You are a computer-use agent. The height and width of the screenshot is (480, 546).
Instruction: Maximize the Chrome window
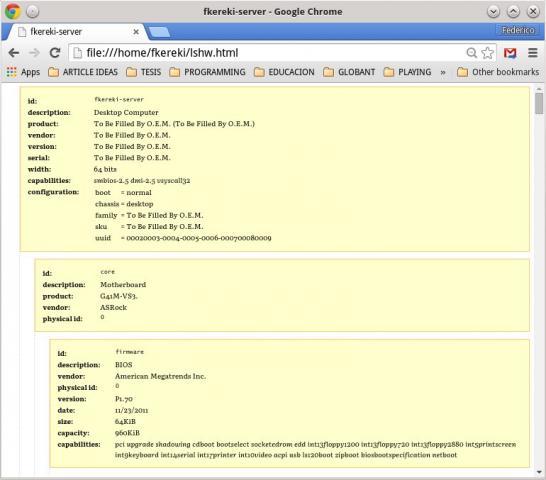513,12
